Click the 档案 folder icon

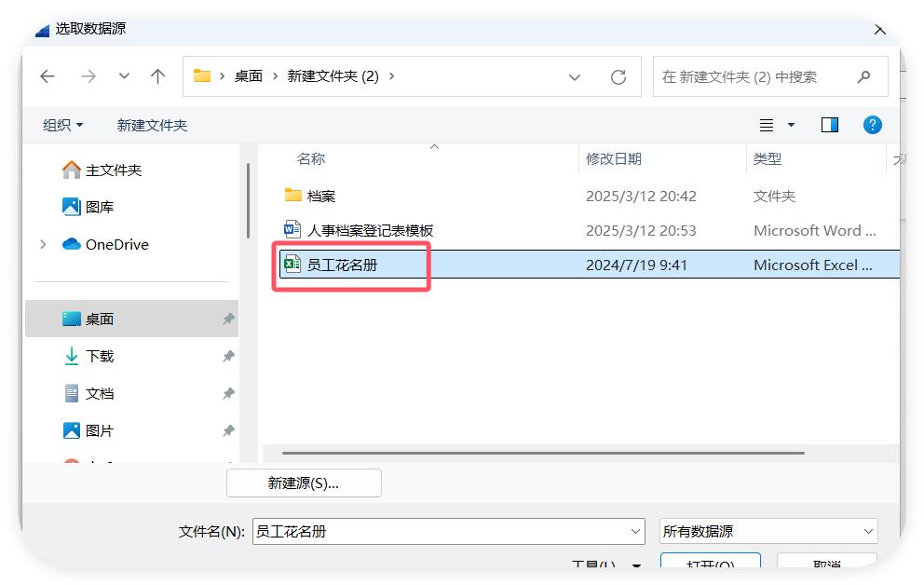[x=292, y=195]
